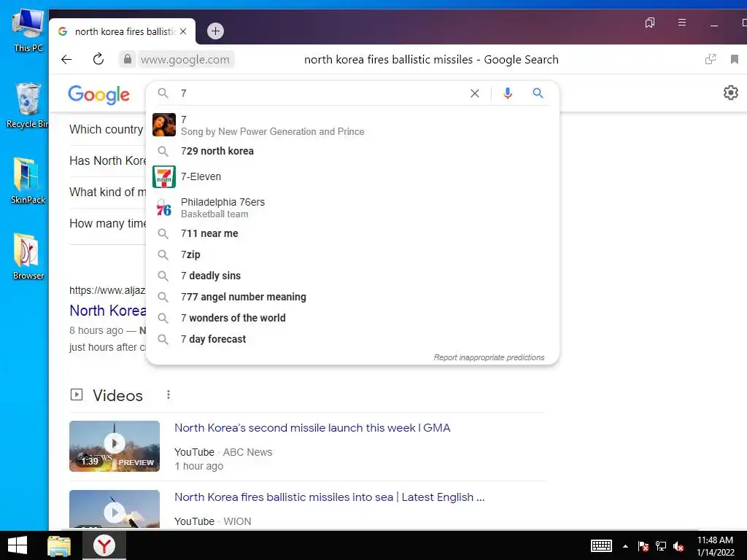This screenshot has height=560, width=747.
Task: Expand the 'Has North Kore' question
Action: (x=108, y=160)
